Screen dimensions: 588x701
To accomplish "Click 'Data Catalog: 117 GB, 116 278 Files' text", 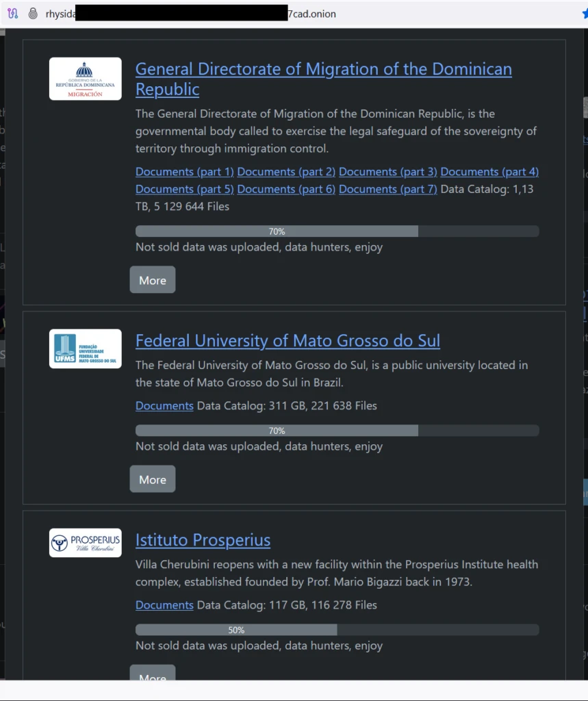I will [287, 605].
